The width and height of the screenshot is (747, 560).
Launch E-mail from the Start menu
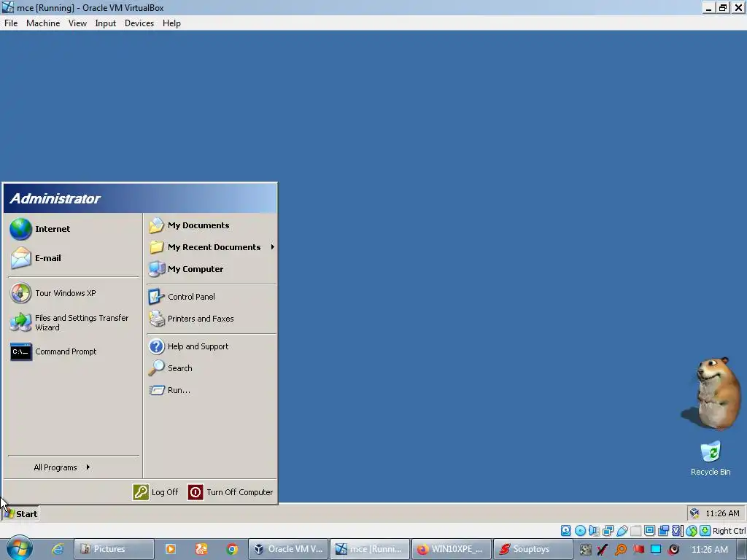click(36, 258)
